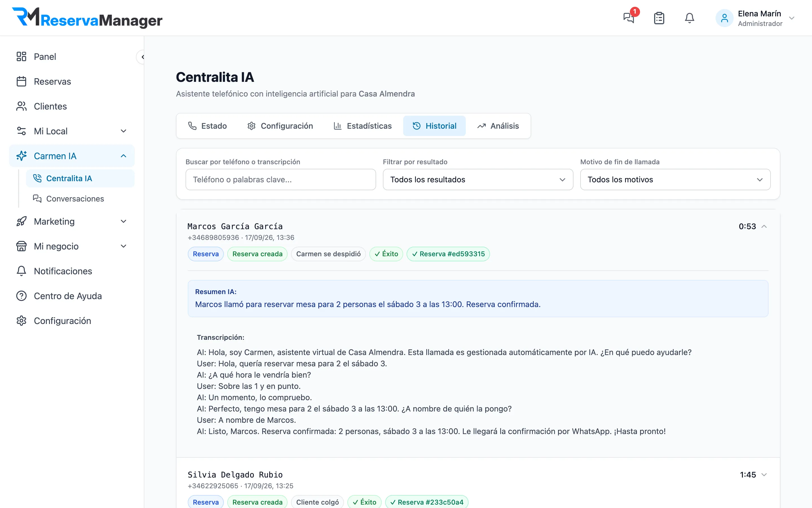Screen dimensions: 812x508
Task: Expand the Mi Local submenu chevron
Action: pyautogui.click(x=123, y=131)
